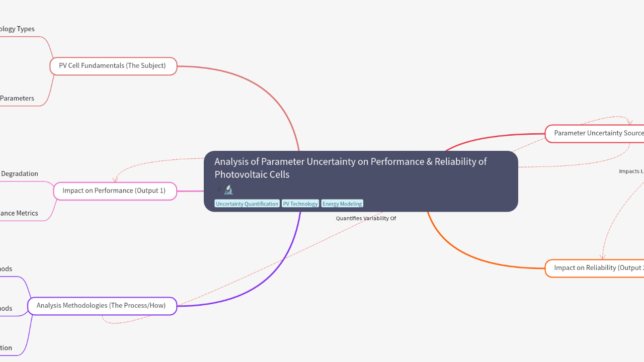The height and width of the screenshot is (362, 644).
Task: Select the Impact on Performance node
Action: point(114,191)
